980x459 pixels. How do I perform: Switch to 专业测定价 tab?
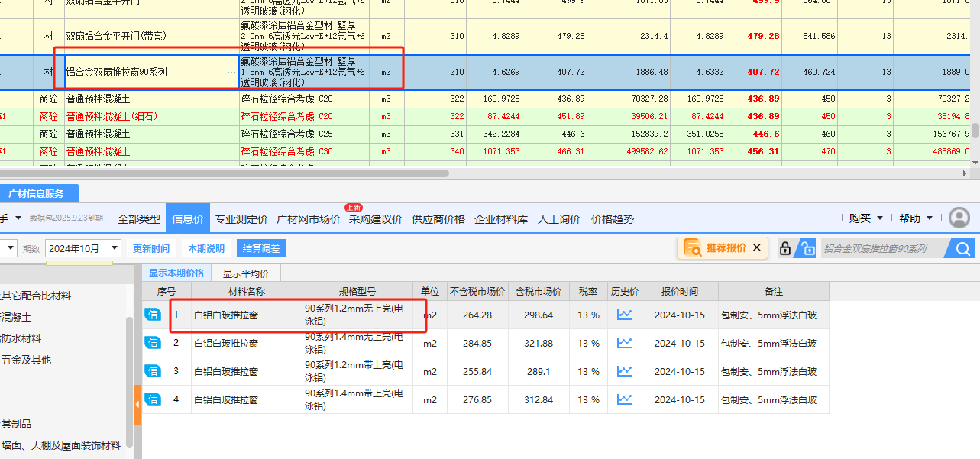(241, 219)
